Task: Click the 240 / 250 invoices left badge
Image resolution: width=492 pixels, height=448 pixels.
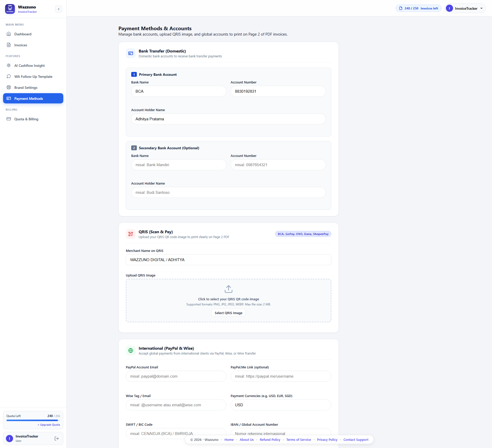Action: (x=418, y=8)
